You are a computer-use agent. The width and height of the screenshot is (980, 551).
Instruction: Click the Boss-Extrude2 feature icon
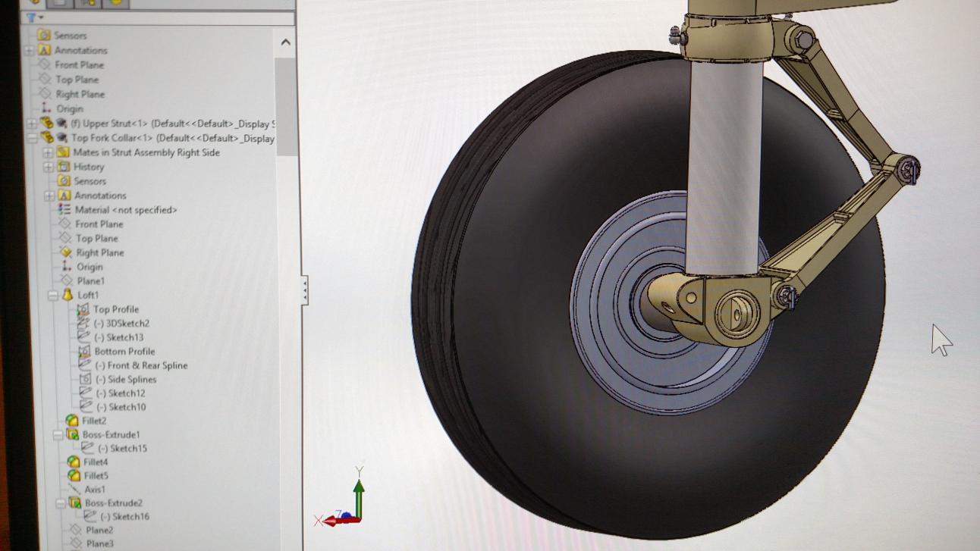click(74, 502)
